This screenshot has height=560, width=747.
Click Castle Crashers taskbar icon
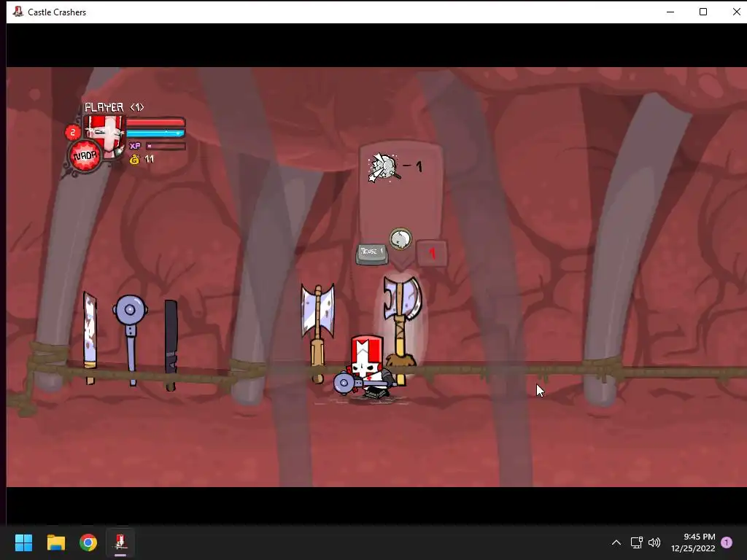click(x=120, y=542)
